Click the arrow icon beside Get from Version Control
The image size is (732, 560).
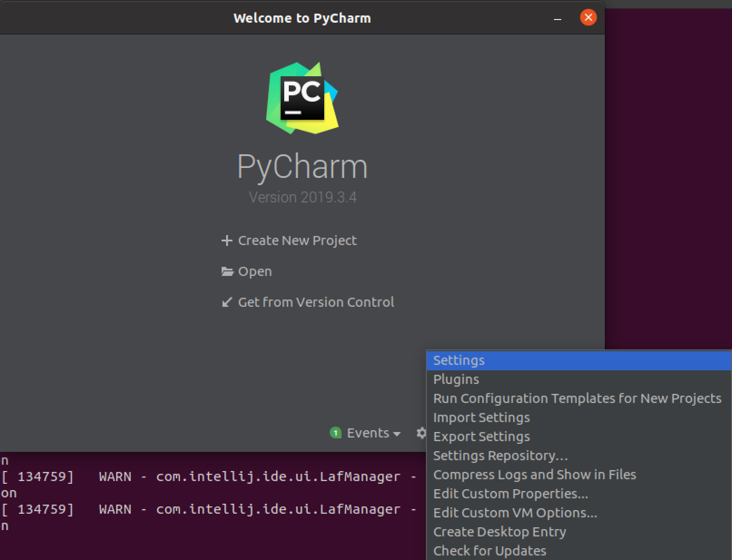(x=227, y=302)
